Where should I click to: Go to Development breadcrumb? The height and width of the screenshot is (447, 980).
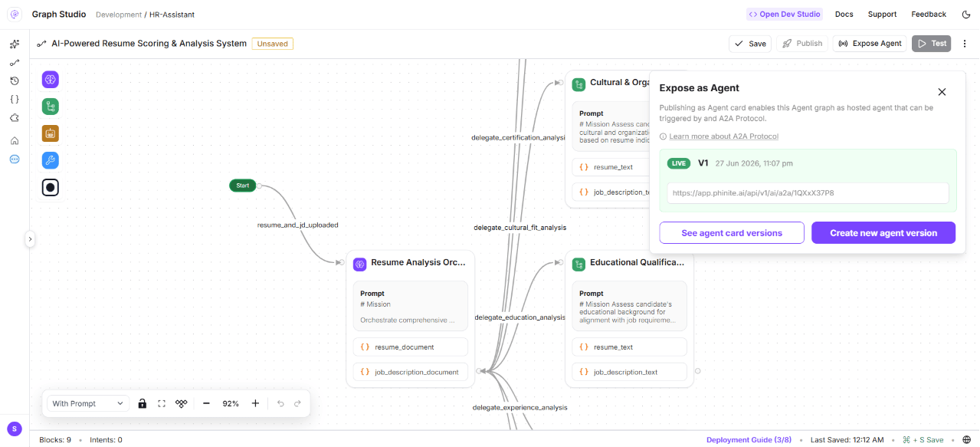pyautogui.click(x=119, y=15)
